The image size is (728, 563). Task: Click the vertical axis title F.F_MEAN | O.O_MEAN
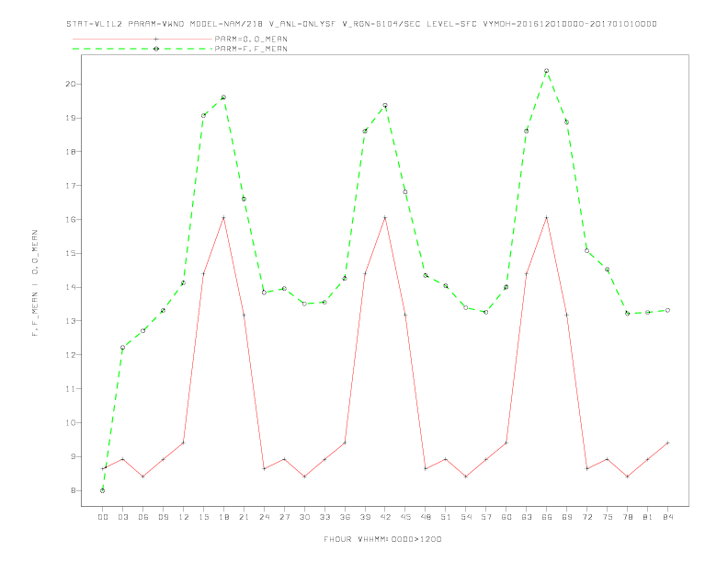click(35, 283)
